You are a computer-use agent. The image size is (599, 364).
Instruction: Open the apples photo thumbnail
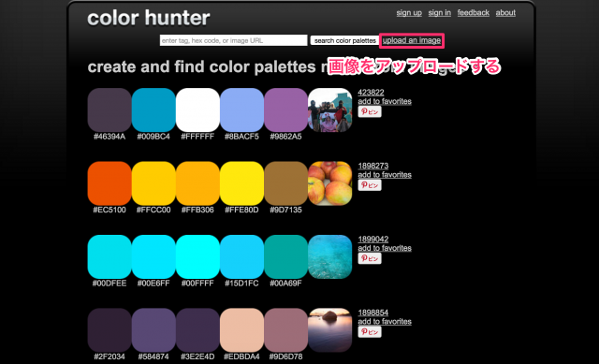(330, 183)
